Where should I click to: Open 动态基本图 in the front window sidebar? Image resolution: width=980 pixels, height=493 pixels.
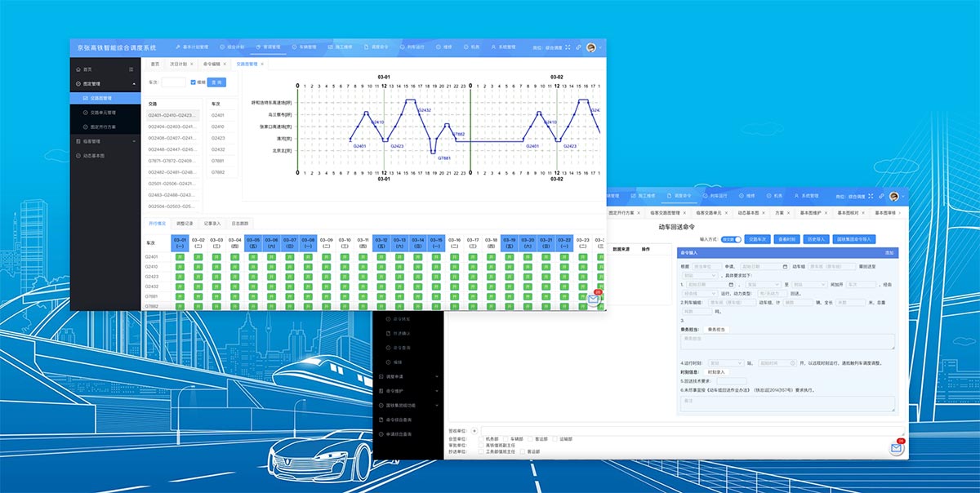(x=90, y=155)
